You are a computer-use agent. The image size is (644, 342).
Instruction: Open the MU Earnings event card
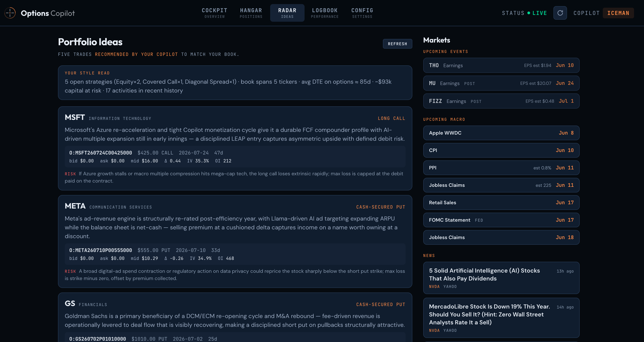tap(501, 83)
